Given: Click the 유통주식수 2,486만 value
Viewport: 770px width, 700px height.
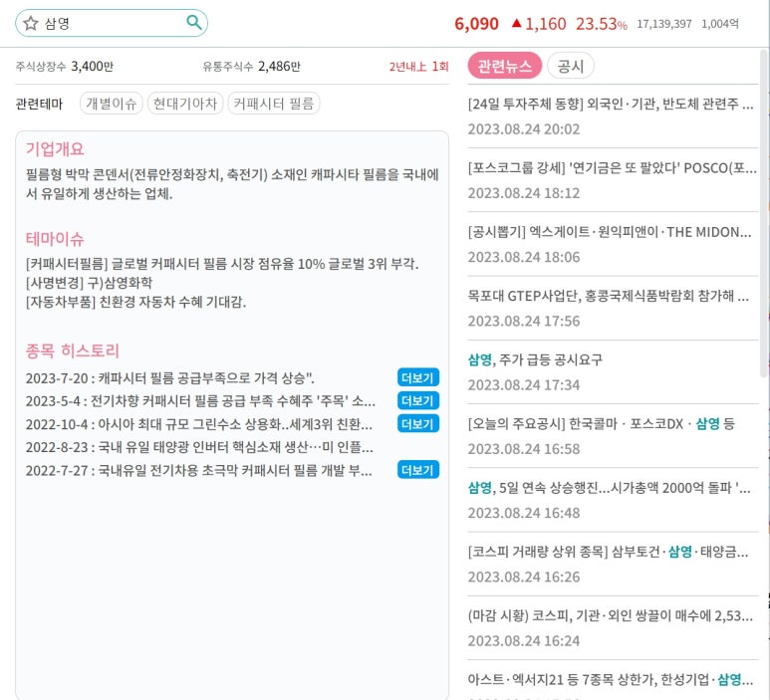Looking at the screenshot, I should click(x=279, y=66).
